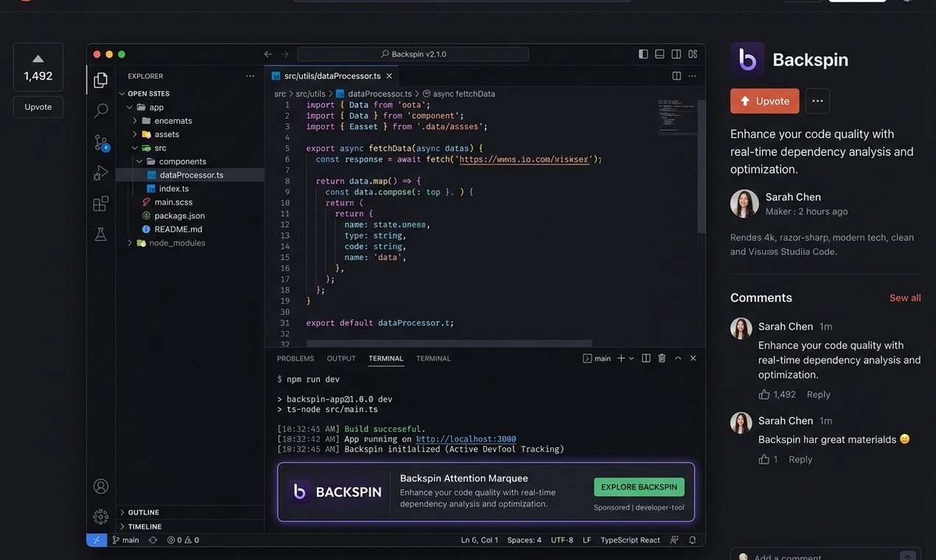Close the terminal panel
Image resolution: width=936 pixels, height=560 pixels.
click(x=693, y=358)
